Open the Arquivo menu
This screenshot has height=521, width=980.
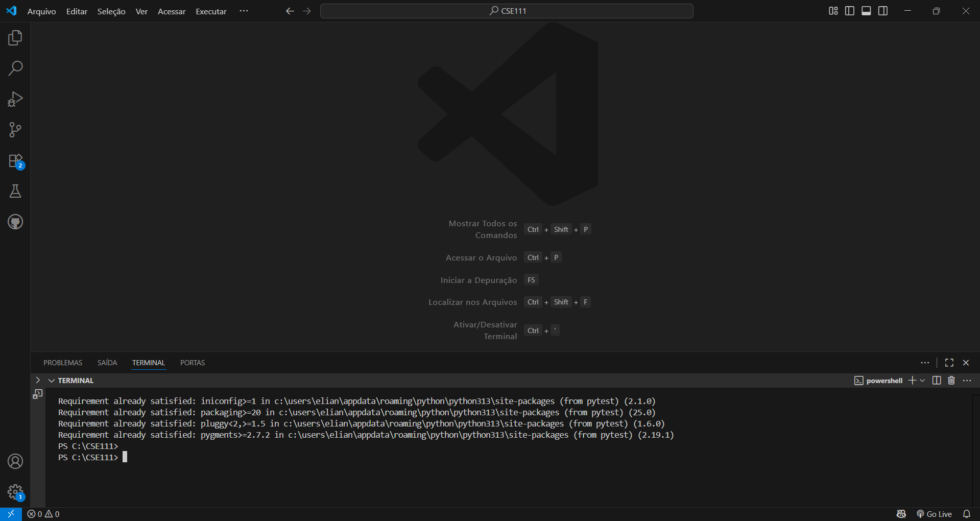pyautogui.click(x=41, y=11)
